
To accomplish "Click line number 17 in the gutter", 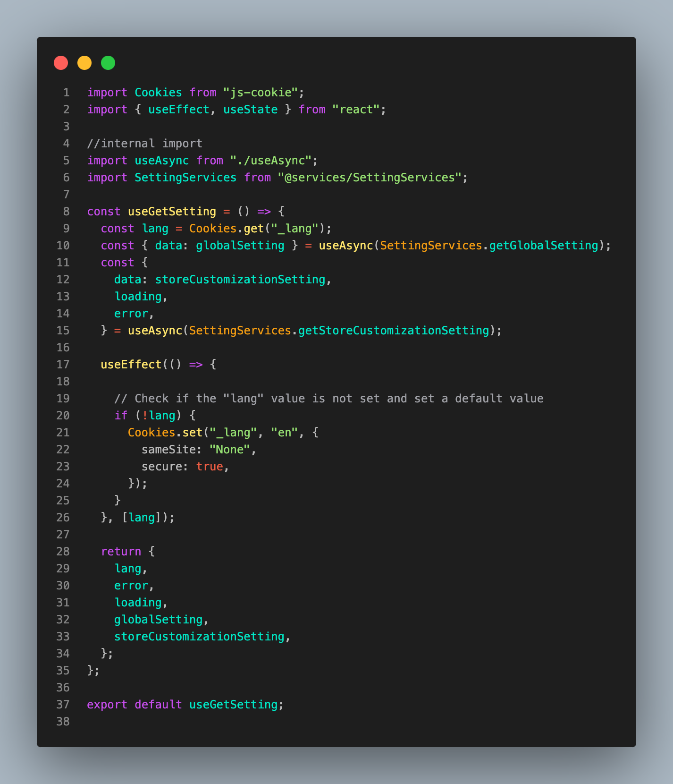I will tap(63, 365).
